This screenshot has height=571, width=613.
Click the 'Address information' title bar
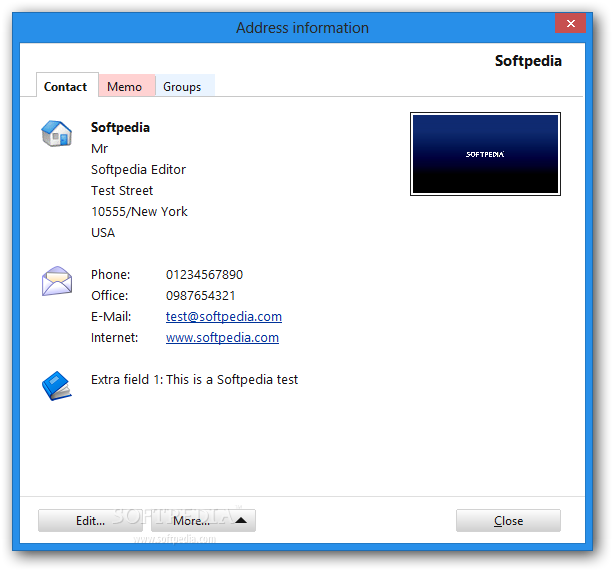coord(302,28)
